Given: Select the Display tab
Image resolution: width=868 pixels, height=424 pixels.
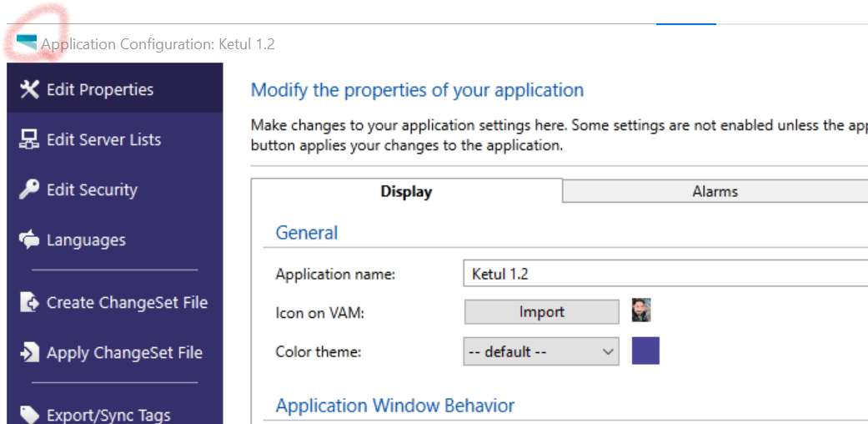Looking at the screenshot, I should tap(406, 191).
